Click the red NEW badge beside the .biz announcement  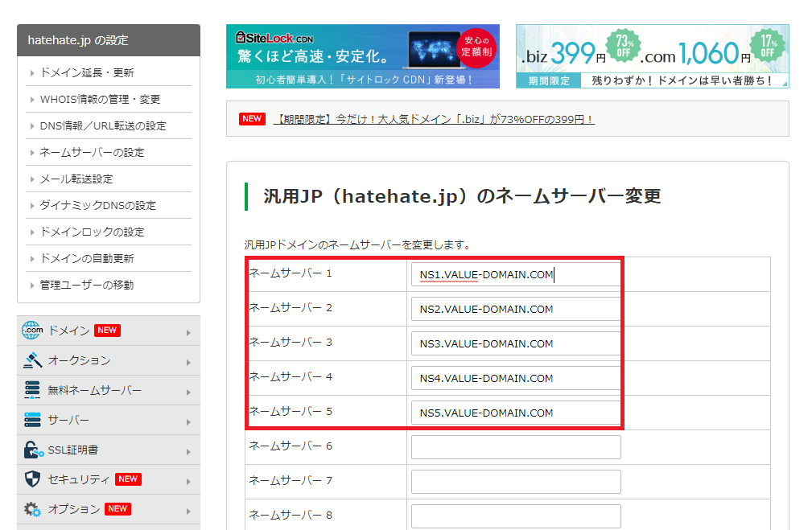click(x=252, y=118)
